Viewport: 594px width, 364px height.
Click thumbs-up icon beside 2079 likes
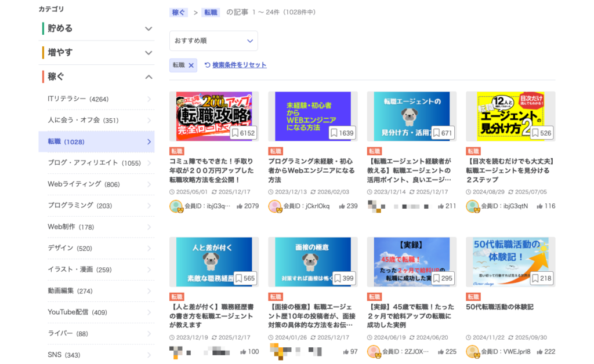239,206
